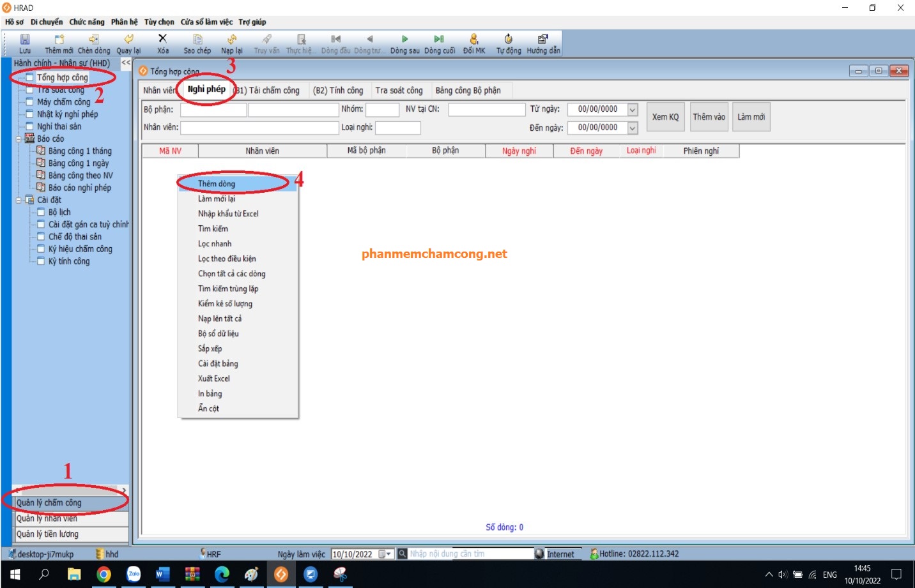915x588 pixels.
Task: Open Nhật ký nghỉ phép tree item
Action: (68, 114)
